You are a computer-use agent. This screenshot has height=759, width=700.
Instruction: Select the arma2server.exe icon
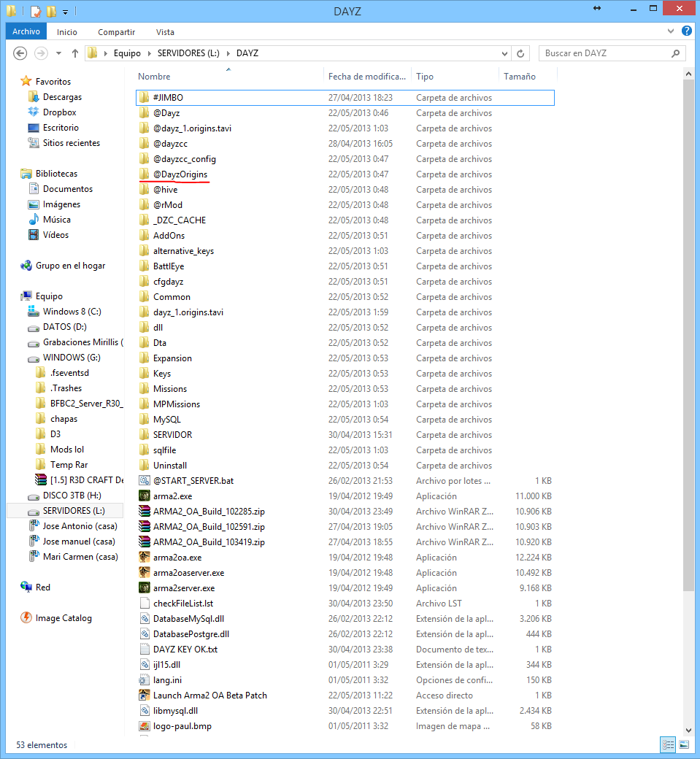point(145,587)
